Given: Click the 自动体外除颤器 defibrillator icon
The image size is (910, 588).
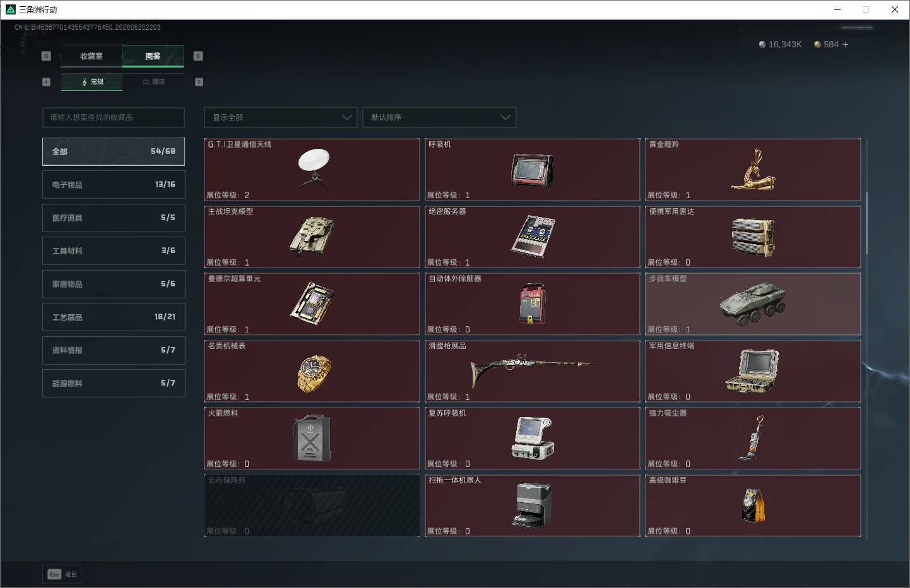Looking at the screenshot, I should 533,303.
